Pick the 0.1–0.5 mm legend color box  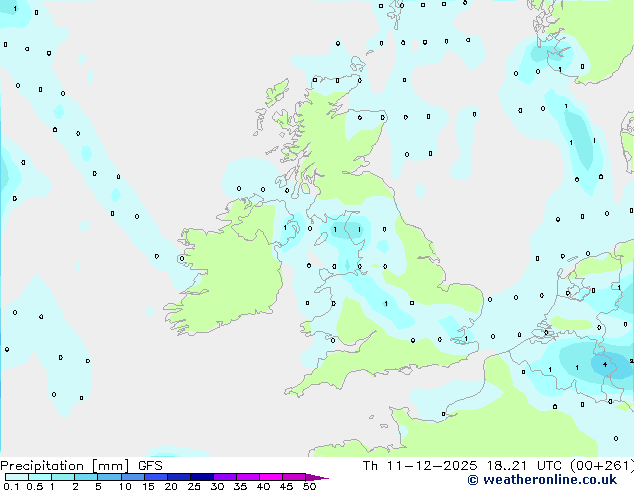[x=17, y=477]
